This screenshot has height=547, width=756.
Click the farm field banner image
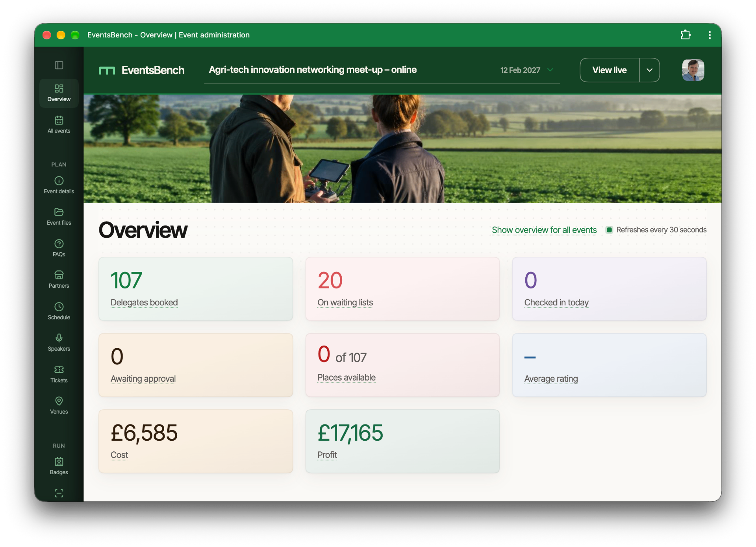point(402,149)
